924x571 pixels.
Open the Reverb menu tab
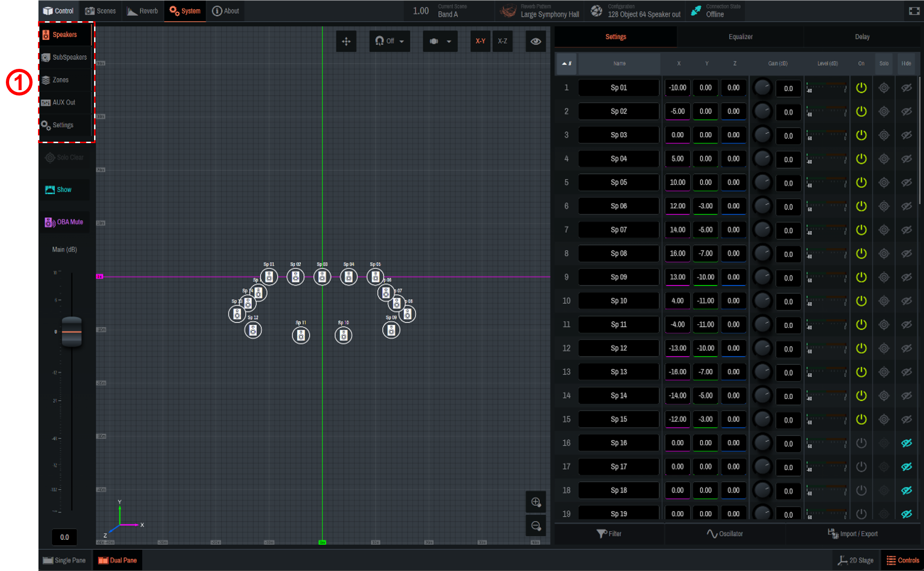click(143, 11)
